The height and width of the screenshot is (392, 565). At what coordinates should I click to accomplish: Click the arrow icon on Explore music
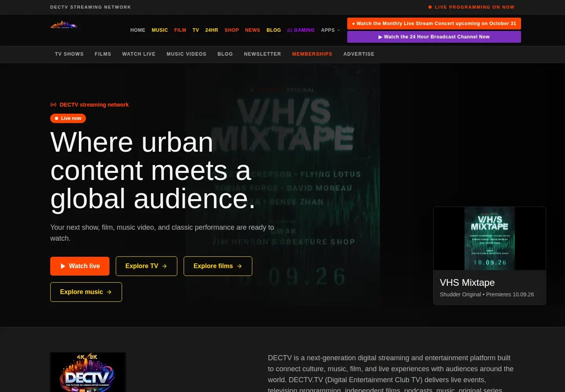point(109,292)
